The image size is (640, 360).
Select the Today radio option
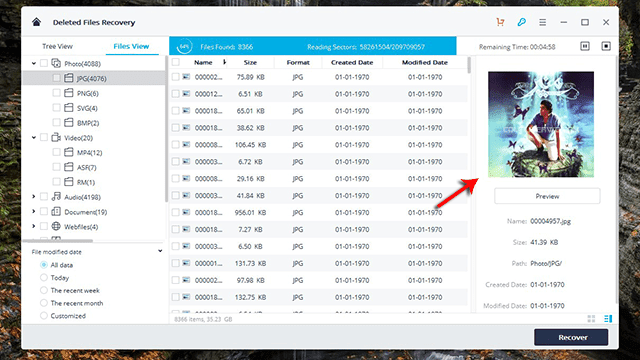click(x=44, y=278)
